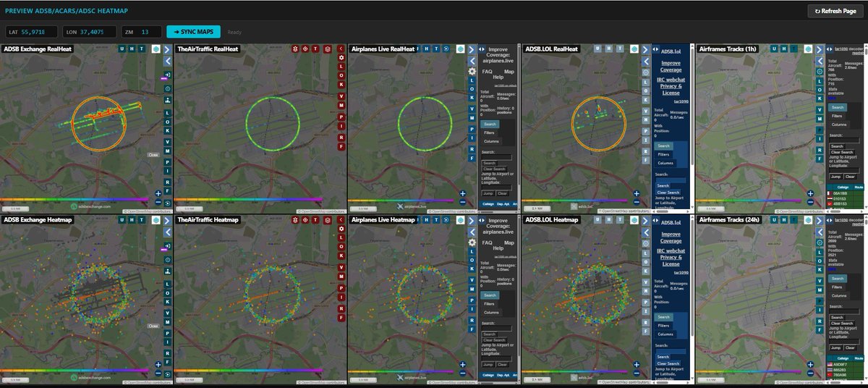Image resolution: width=868 pixels, height=388 pixels.
Task: Click red collapse arrow in TheAirTraffic RealHeat
Action: (341, 48)
